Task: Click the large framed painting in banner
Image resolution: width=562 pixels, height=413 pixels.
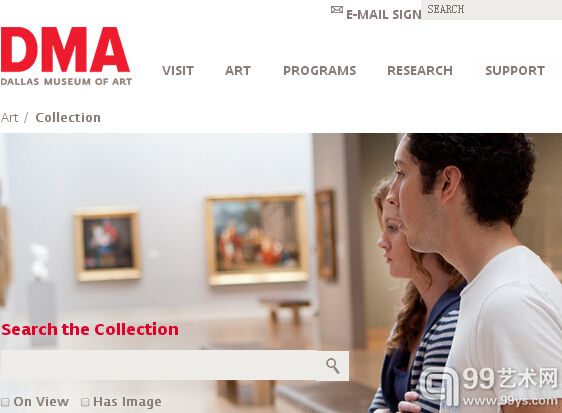Action: (x=257, y=239)
